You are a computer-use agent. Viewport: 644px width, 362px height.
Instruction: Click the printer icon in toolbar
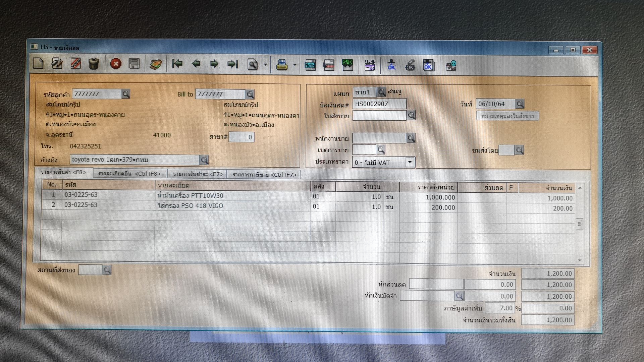[x=282, y=64]
